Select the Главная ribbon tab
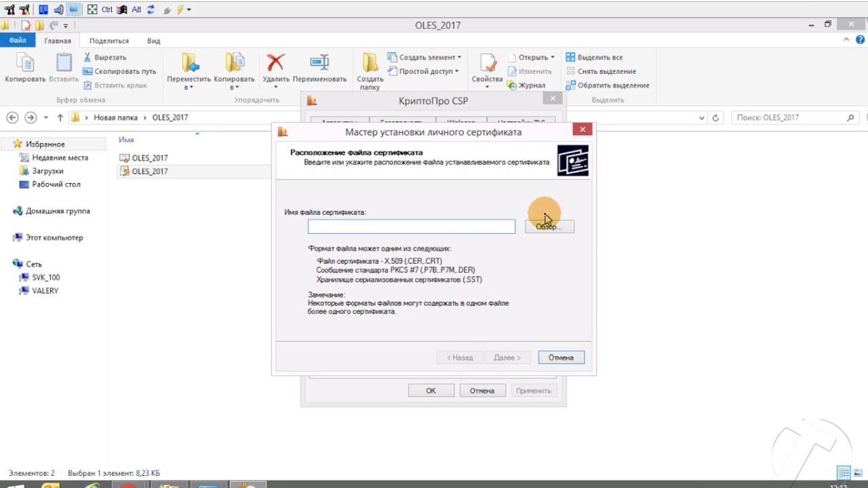 click(x=58, y=41)
